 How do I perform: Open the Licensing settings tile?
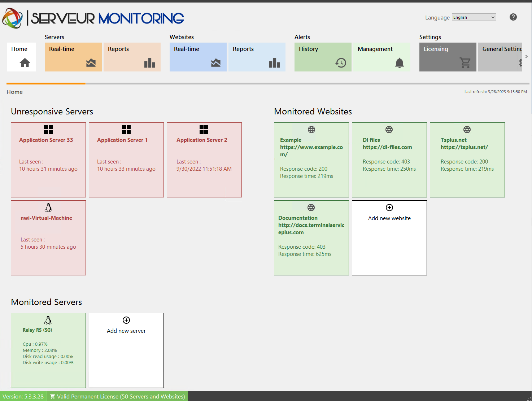click(x=448, y=57)
